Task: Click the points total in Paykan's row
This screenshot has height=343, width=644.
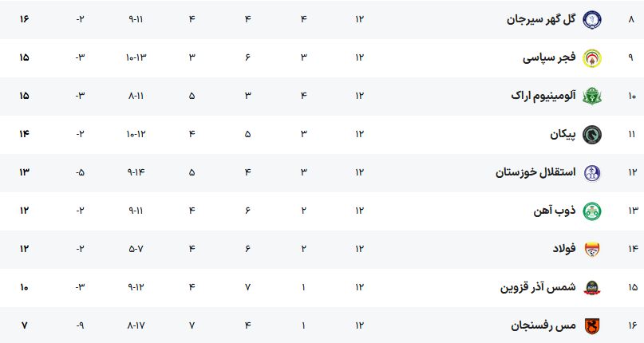Action: (x=25, y=134)
